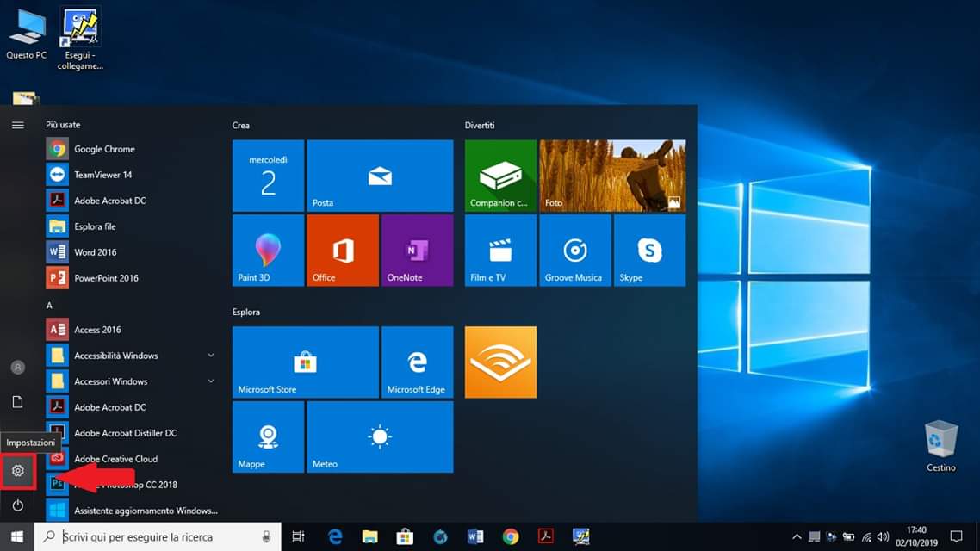Image resolution: width=980 pixels, height=551 pixels.
Task: Launch Adobe Creative Cloud
Action: [x=131, y=459]
